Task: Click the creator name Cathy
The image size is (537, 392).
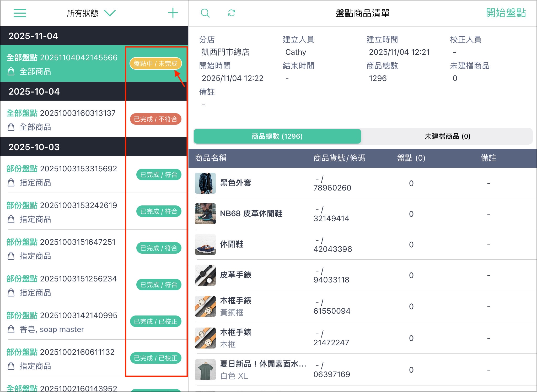Action: coord(296,52)
